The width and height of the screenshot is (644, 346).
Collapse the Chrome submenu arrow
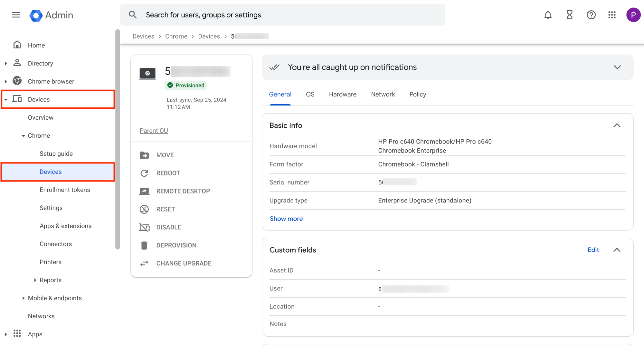click(23, 136)
